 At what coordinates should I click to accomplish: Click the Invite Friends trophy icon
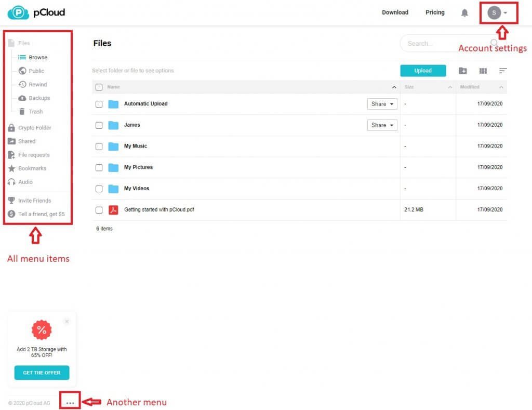tap(11, 201)
